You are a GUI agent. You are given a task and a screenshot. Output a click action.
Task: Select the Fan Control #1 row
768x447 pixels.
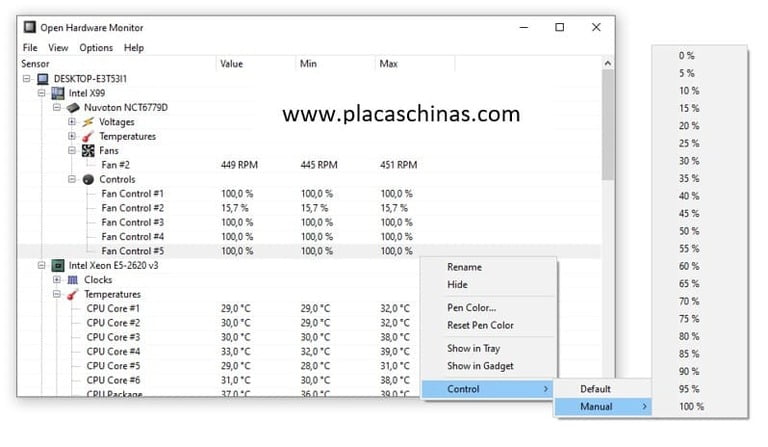pyautogui.click(x=310, y=194)
